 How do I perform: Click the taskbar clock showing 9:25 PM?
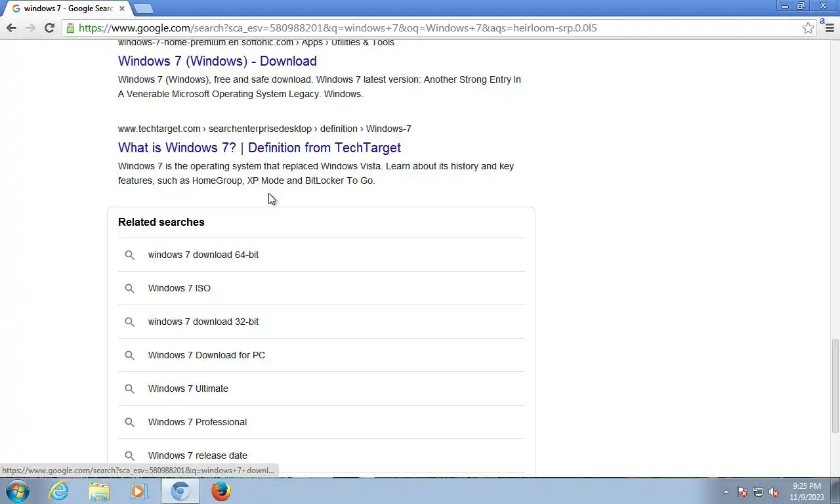pos(807,492)
